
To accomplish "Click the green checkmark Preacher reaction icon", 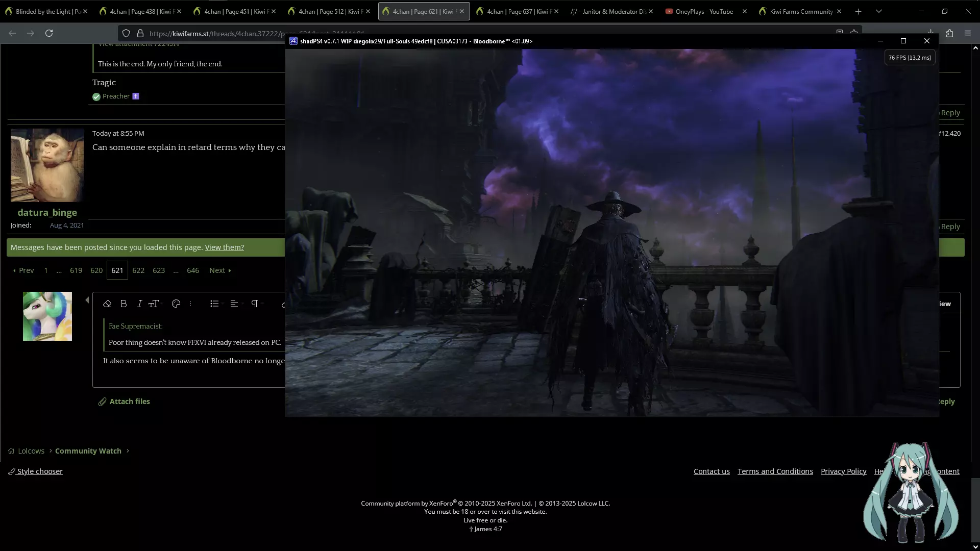I will (96, 96).
